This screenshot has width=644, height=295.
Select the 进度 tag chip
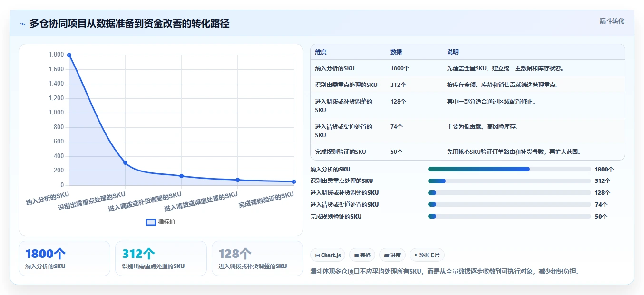[x=392, y=255]
